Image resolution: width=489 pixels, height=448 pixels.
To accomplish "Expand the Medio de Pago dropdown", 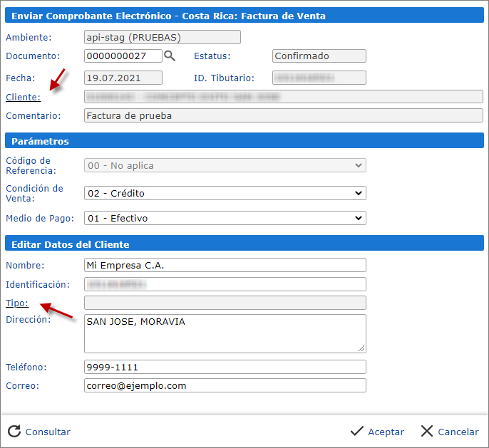I will click(225, 218).
